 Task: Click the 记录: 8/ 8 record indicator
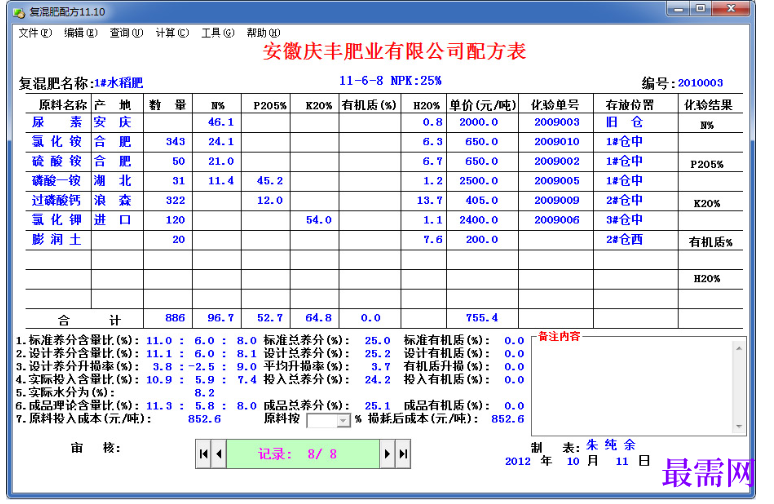tap(303, 454)
